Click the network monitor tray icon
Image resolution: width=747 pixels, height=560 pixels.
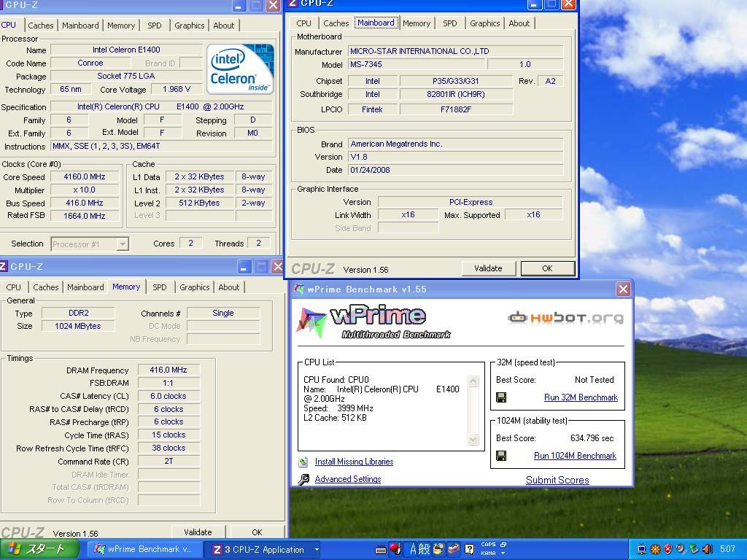click(642, 549)
